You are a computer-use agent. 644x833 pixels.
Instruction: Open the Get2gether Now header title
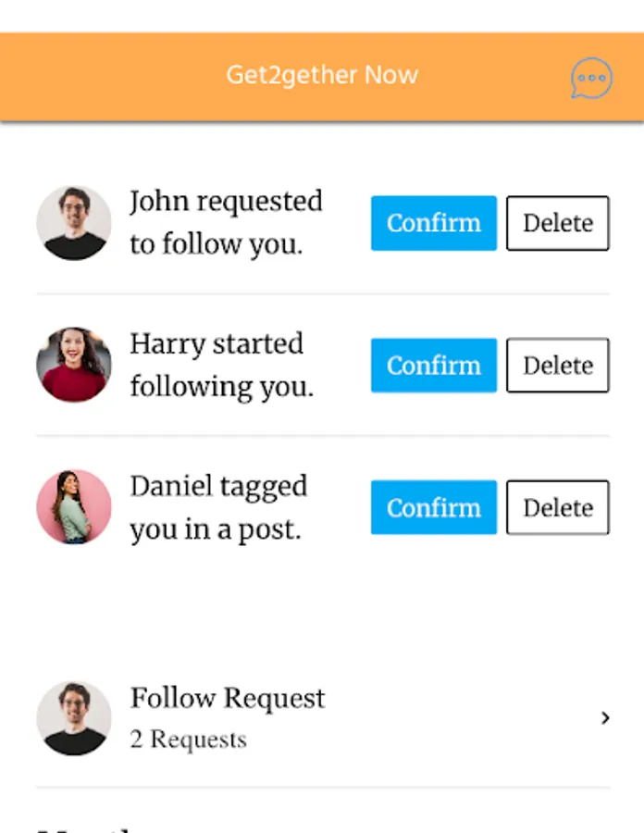tap(321, 75)
